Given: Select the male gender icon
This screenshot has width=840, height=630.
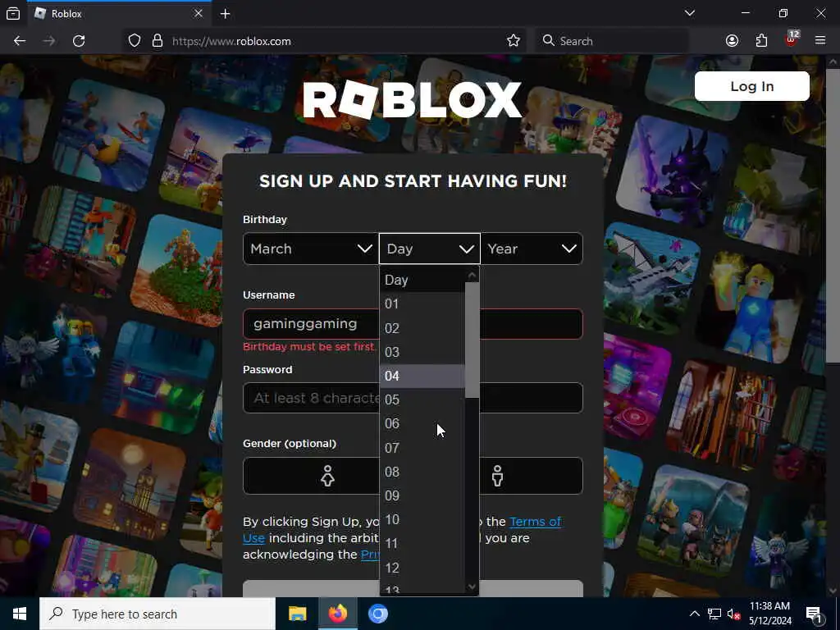Looking at the screenshot, I should [497, 476].
